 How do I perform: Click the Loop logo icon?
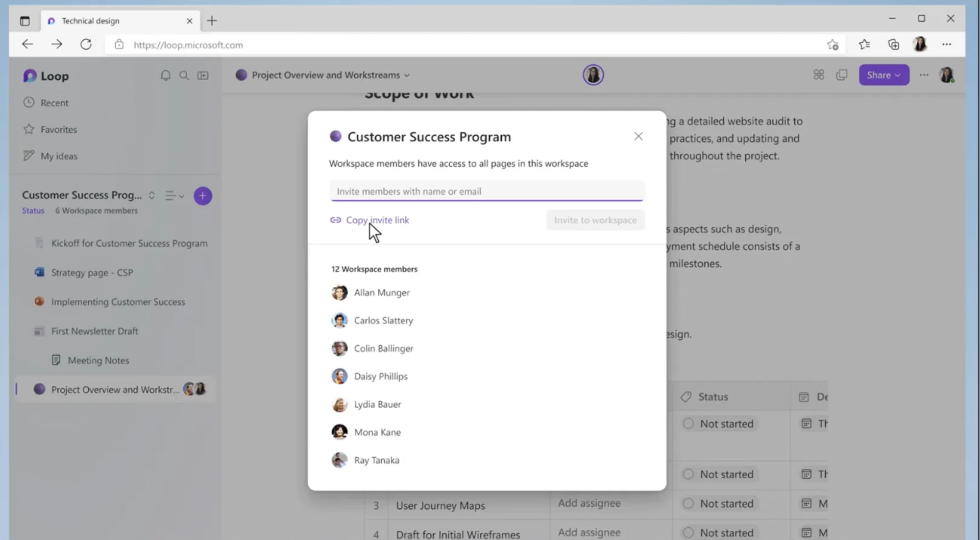30,75
